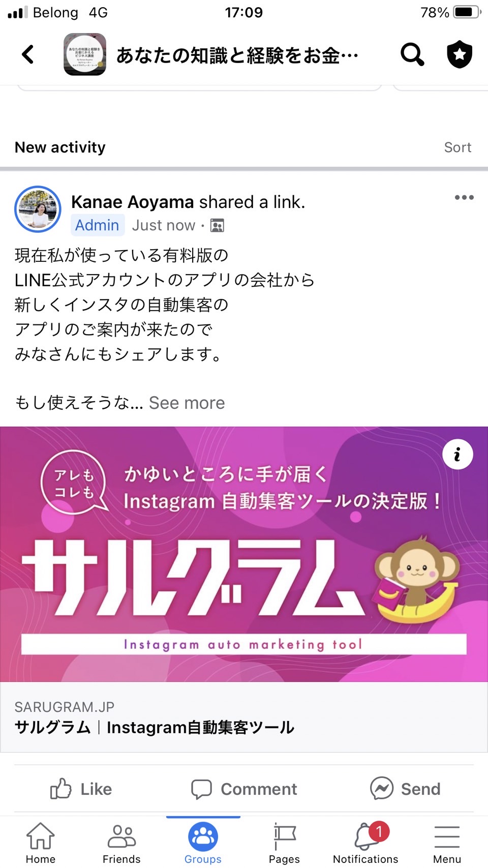
Task: Open the three-dot post options menu
Action: 464,197
